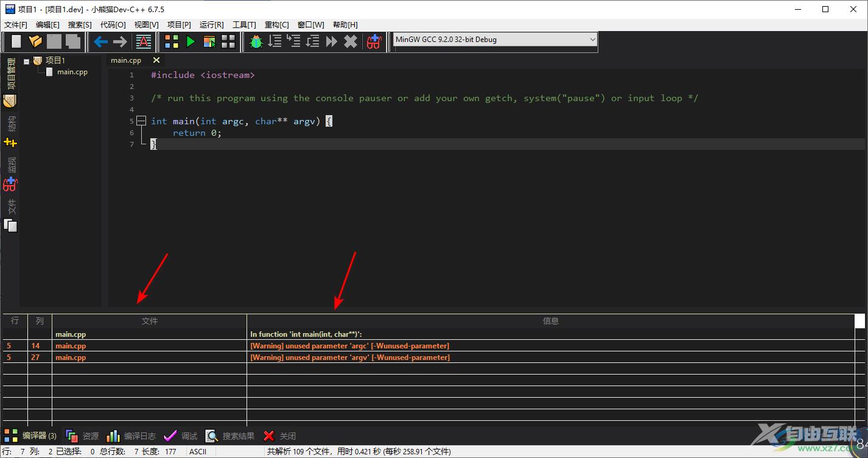Viewport: 868px width, 458px height.
Task: Open the 帮助[H] menu
Action: point(345,25)
